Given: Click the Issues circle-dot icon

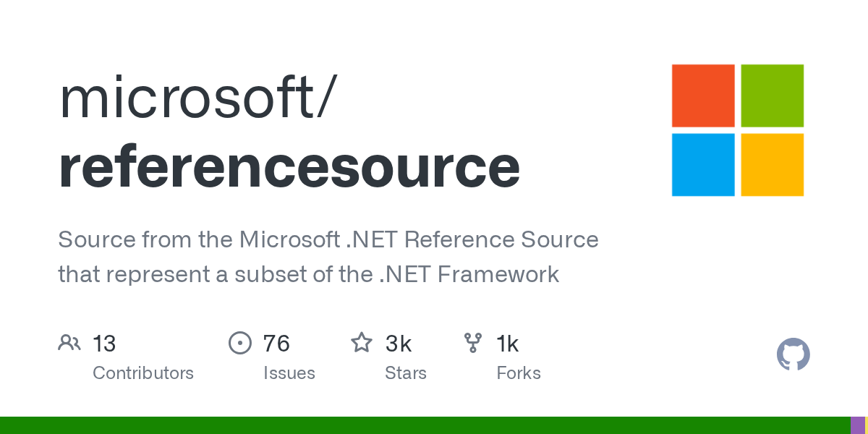Looking at the screenshot, I should pyautogui.click(x=239, y=343).
